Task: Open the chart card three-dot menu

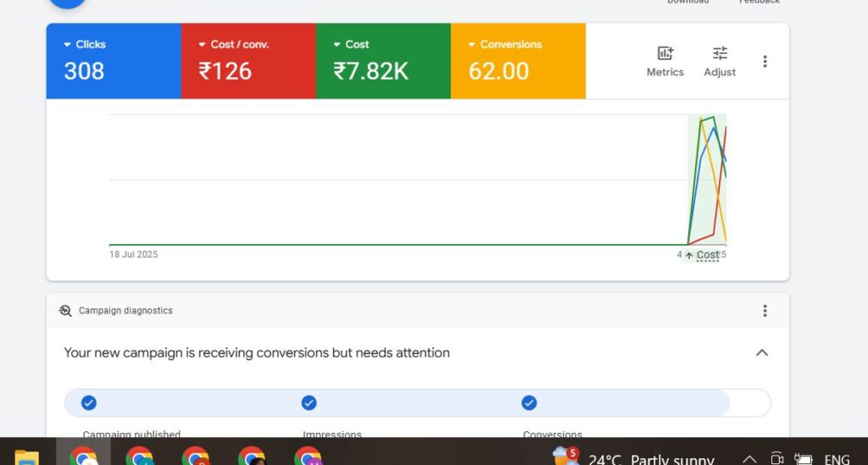Action: [x=765, y=61]
